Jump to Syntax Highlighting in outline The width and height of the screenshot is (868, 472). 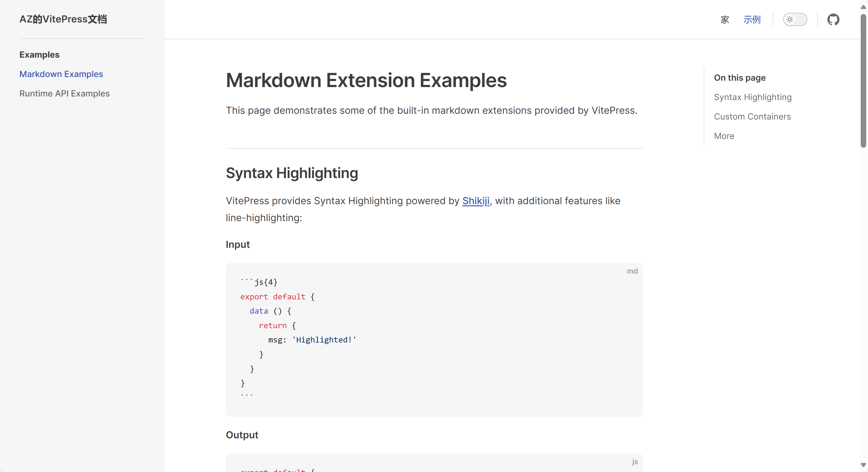coord(753,97)
